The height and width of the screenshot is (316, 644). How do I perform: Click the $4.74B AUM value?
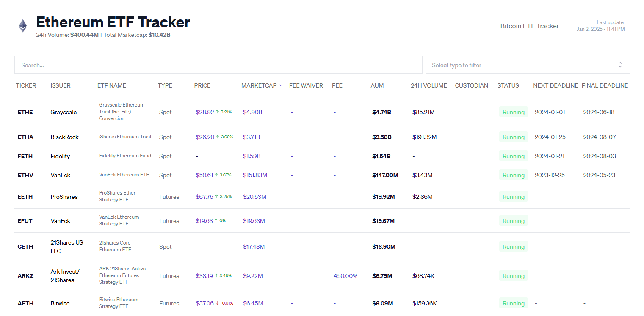click(x=381, y=112)
